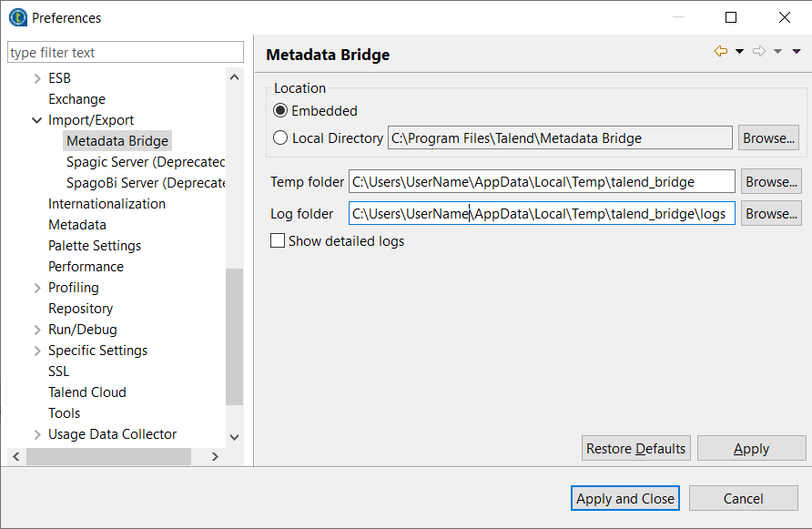Browse for the Temp folder
Viewport: 812px width, 529px height.
771,182
